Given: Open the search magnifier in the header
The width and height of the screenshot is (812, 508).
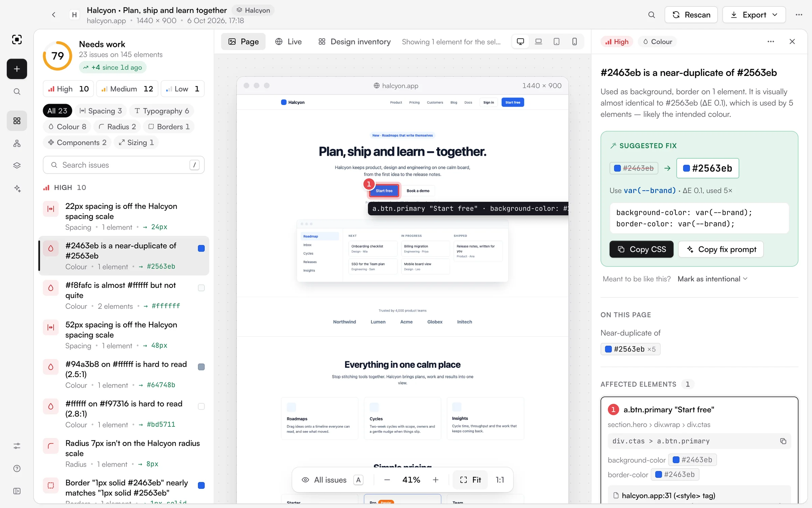Looking at the screenshot, I should click(651, 15).
